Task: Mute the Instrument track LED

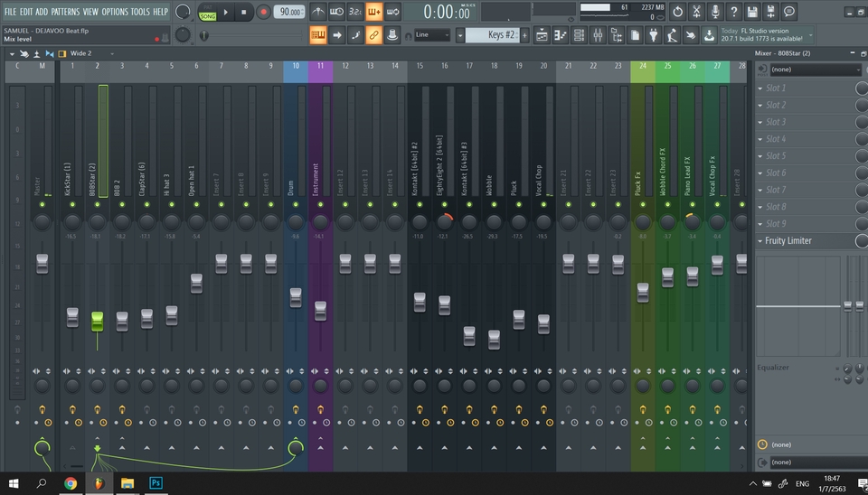Action: [x=320, y=205]
